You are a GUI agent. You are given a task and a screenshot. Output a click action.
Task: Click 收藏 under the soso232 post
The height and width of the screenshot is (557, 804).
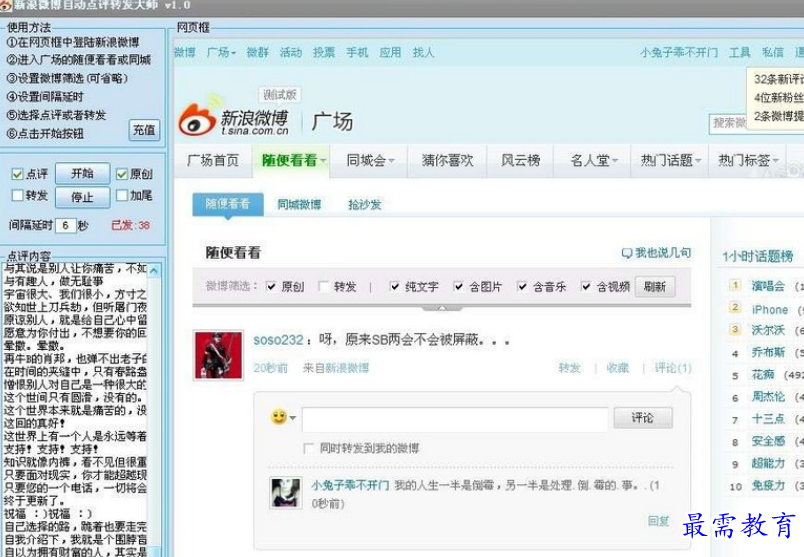click(x=617, y=368)
